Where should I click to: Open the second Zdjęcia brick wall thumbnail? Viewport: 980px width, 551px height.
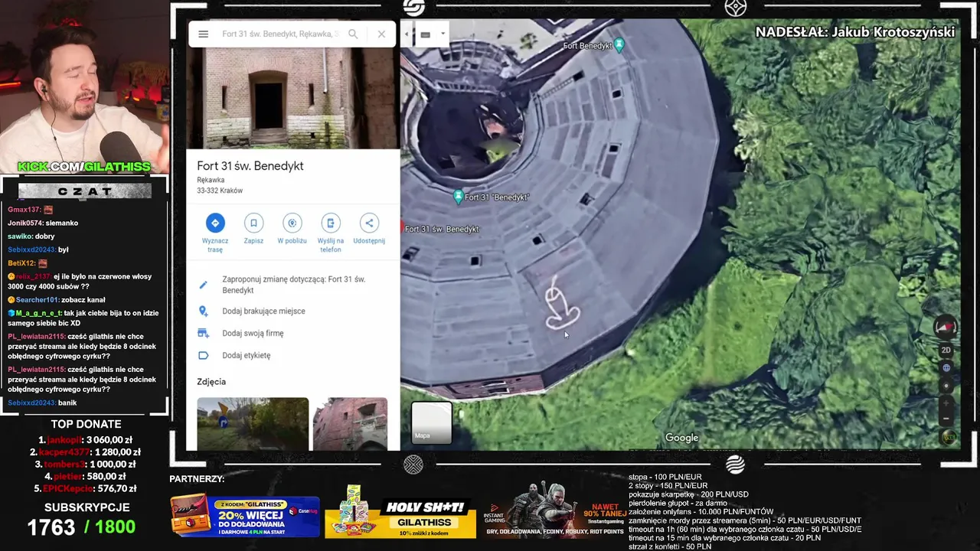click(351, 424)
